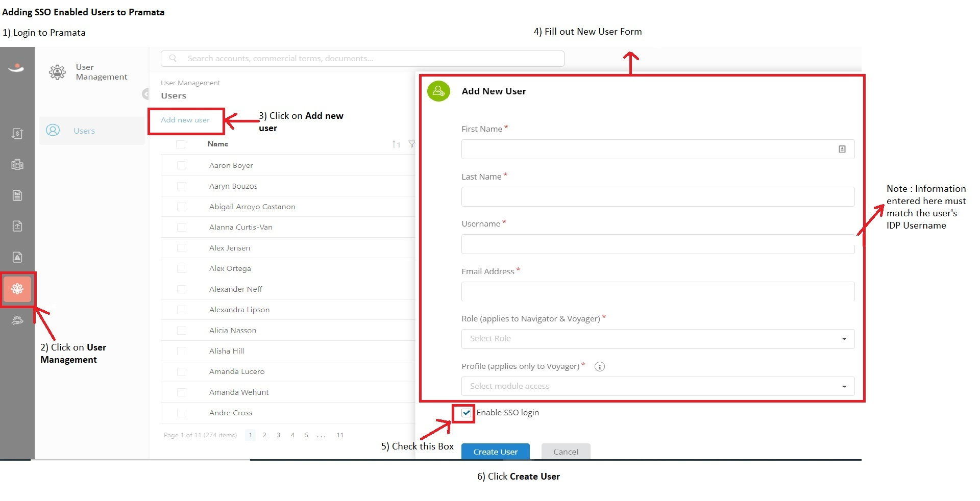
Task: Go to page 4 of users
Action: [292, 435]
